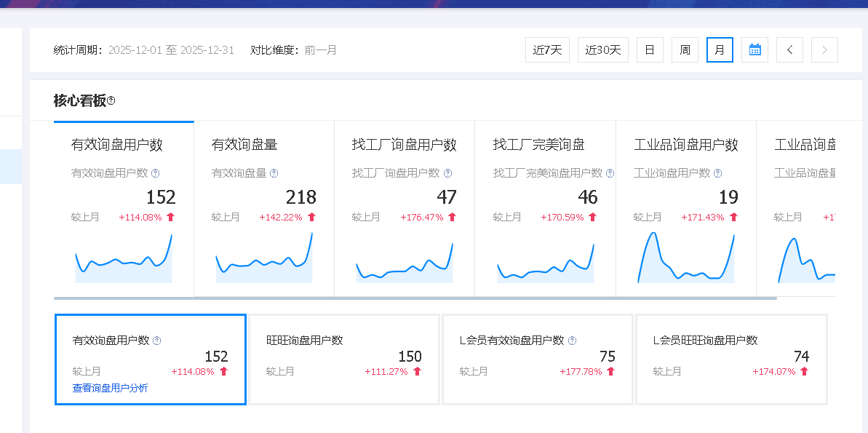Click the statistics period date range text
The height and width of the screenshot is (433, 868).
(171, 49)
